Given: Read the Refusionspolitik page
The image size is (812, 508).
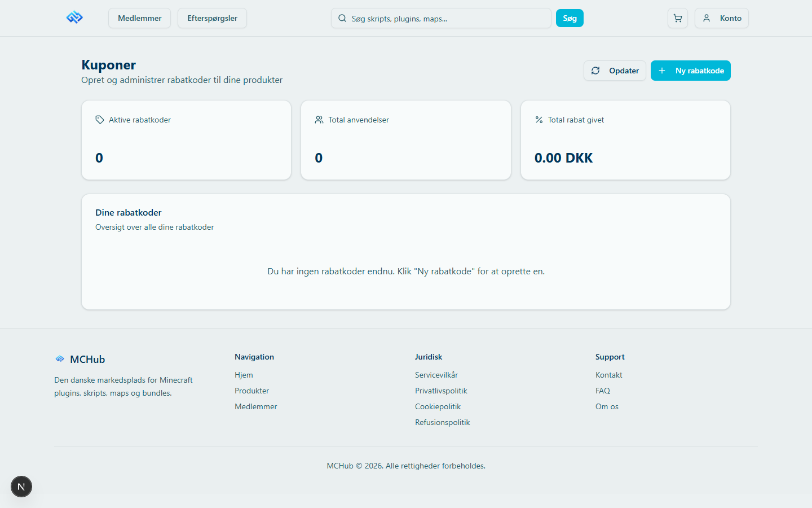Looking at the screenshot, I should [x=443, y=422].
